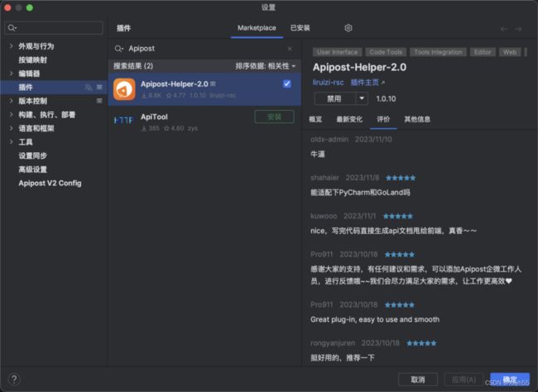Image resolution: width=538 pixels, height=392 pixels.
Task: Open the 概览 tab
Action: tap(315, 119)
